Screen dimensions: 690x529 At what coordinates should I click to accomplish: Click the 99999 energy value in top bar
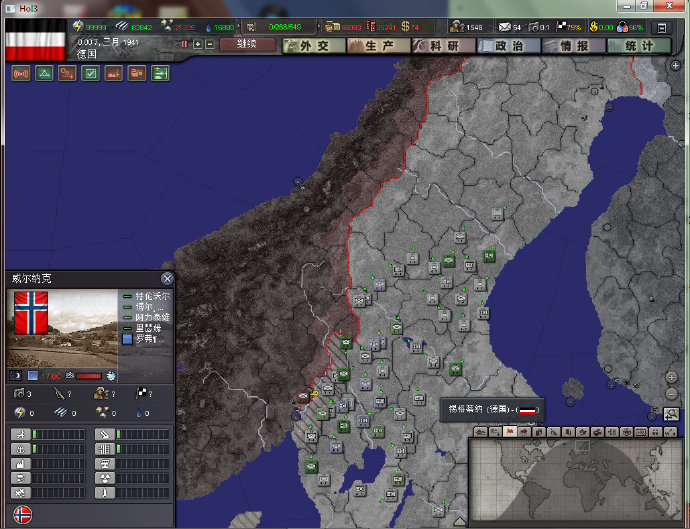pyautogui.click(x=96, y=27)
